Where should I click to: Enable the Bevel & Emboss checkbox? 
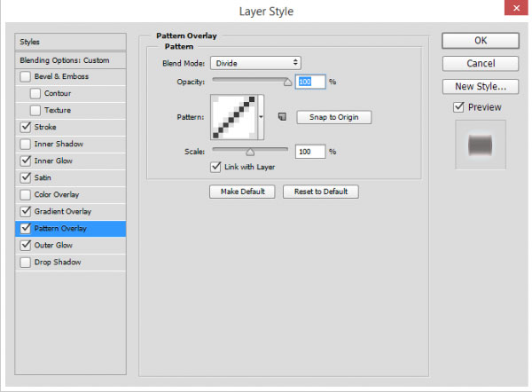click(x=25, y=76)
